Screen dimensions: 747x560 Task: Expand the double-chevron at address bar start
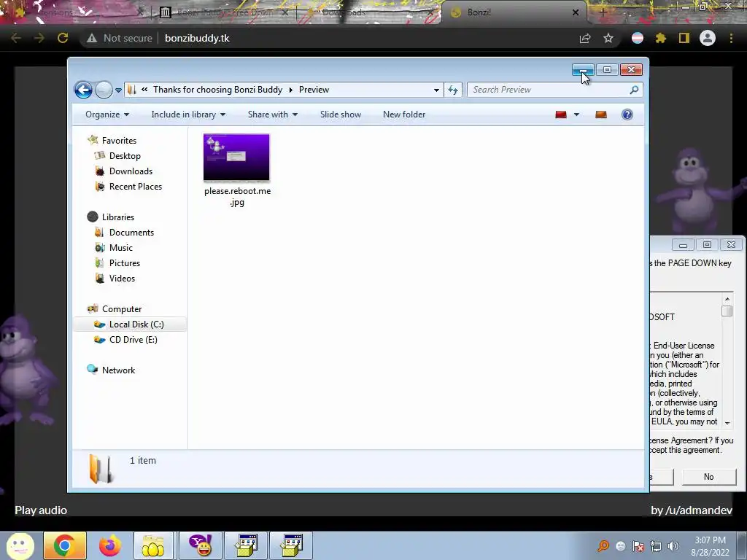coord(144,90)
